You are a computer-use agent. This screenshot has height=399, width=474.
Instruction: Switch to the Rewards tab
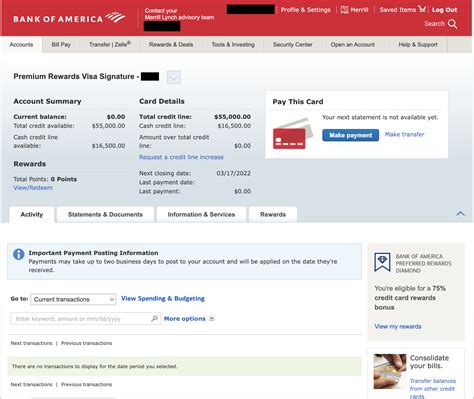point(273,214)
